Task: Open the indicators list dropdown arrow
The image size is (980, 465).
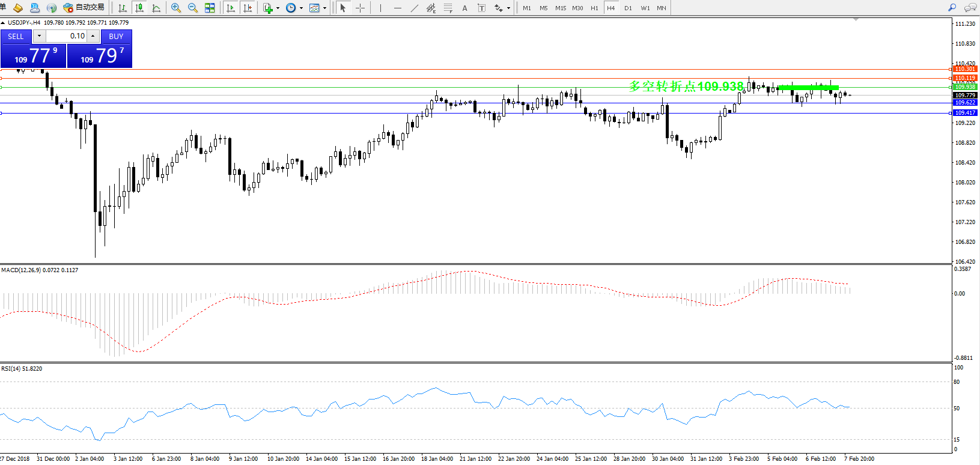Action: point(278,8)
